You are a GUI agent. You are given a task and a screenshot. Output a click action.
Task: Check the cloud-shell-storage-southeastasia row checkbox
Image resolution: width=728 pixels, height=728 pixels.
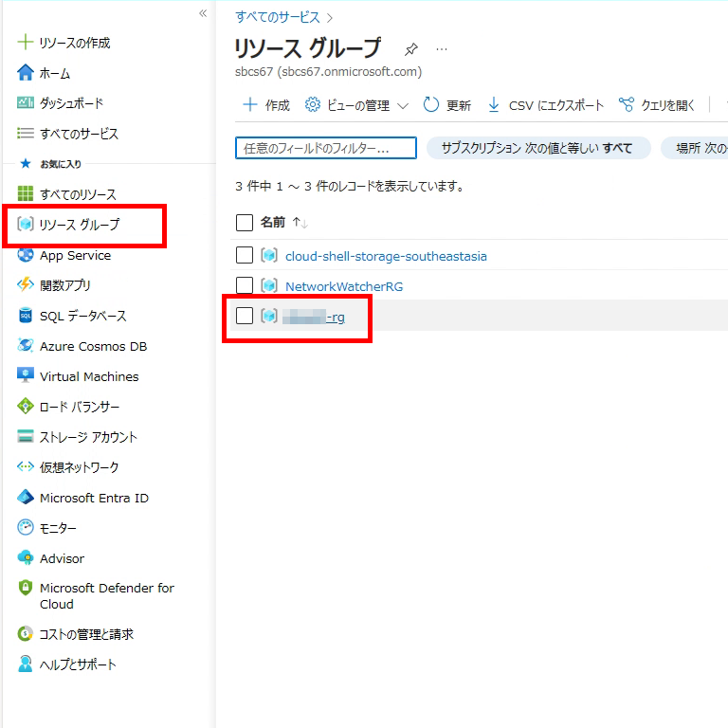click(245, 255)
